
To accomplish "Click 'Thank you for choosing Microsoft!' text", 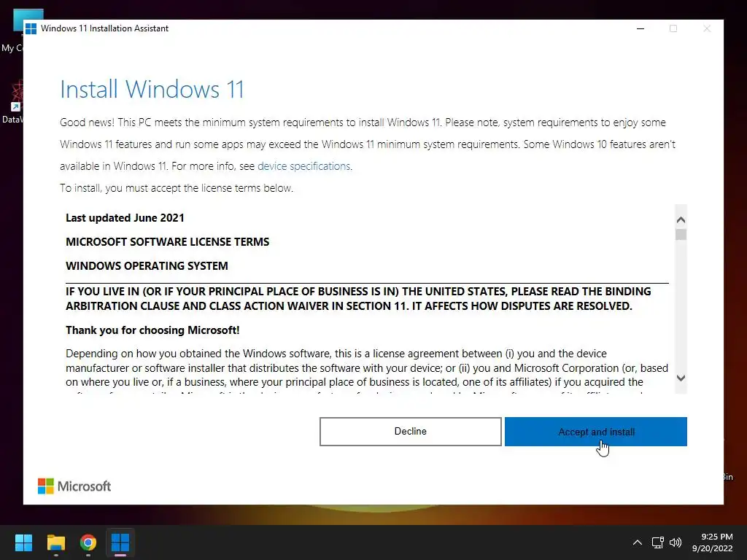I will pyautogui.click(x=152, y=330).
